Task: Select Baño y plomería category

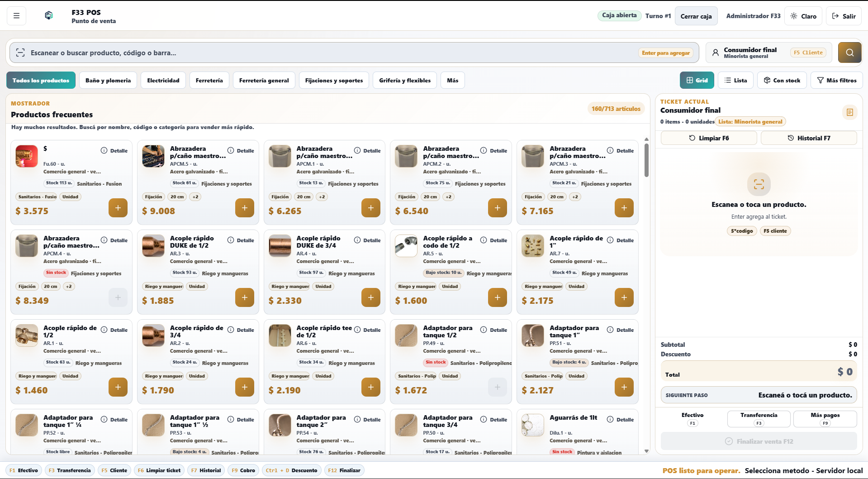Action: (108, 80)
